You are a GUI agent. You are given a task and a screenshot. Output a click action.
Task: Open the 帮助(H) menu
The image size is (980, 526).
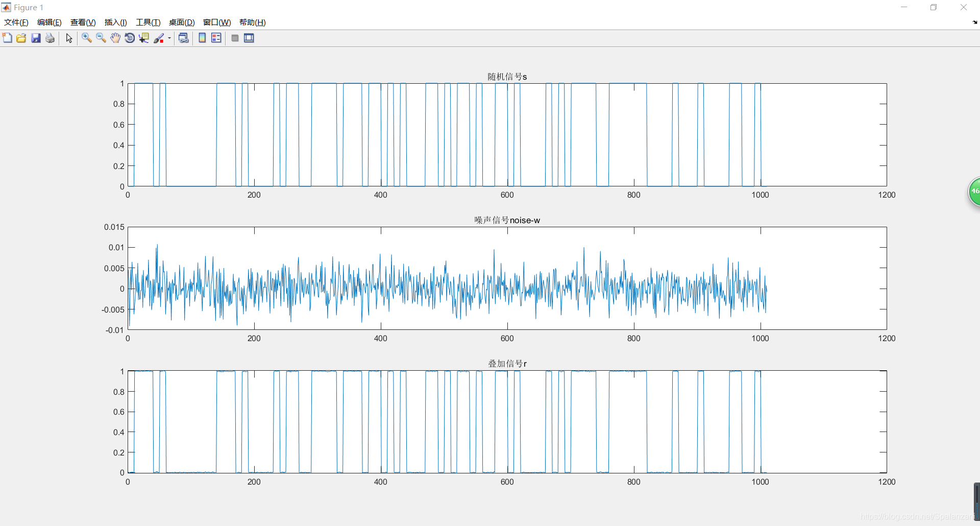253,22
